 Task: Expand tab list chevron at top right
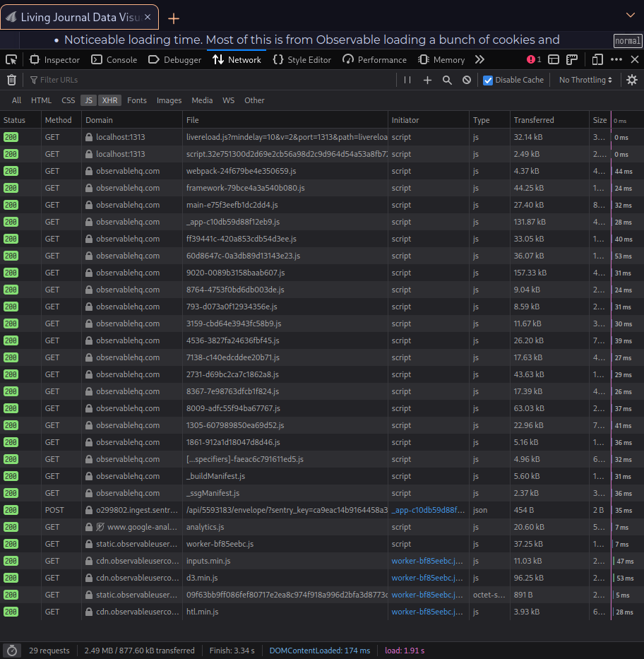coord(630,15)
